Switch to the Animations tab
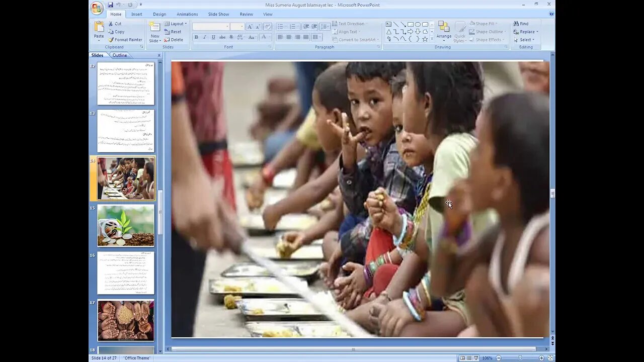The width and height of the screenshot is (644, 362). [187, 14]
